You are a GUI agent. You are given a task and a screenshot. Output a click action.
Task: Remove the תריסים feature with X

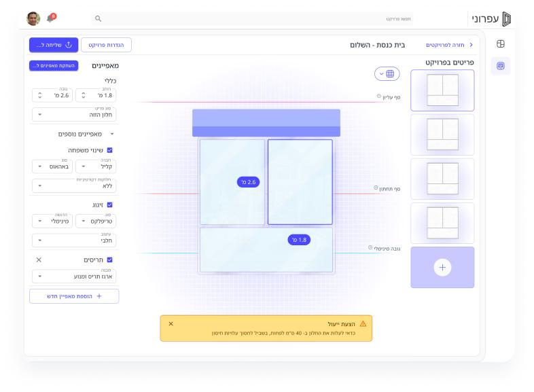tap(39, 260)
